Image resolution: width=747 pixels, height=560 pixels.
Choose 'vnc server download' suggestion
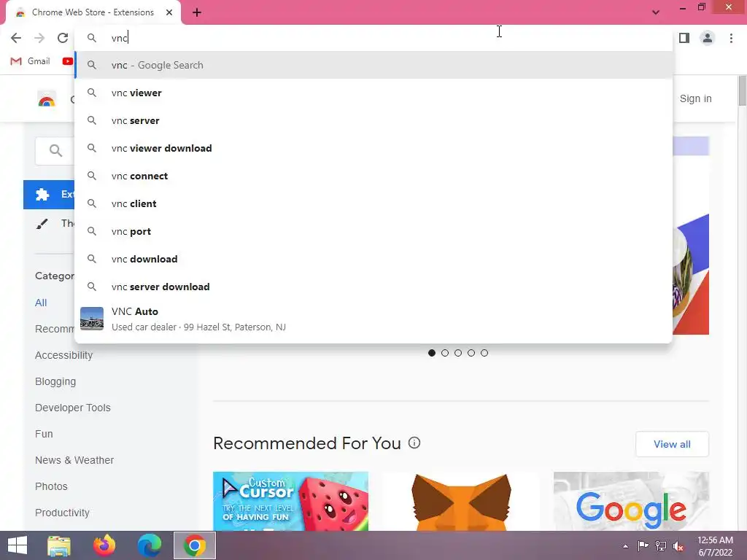373,286
